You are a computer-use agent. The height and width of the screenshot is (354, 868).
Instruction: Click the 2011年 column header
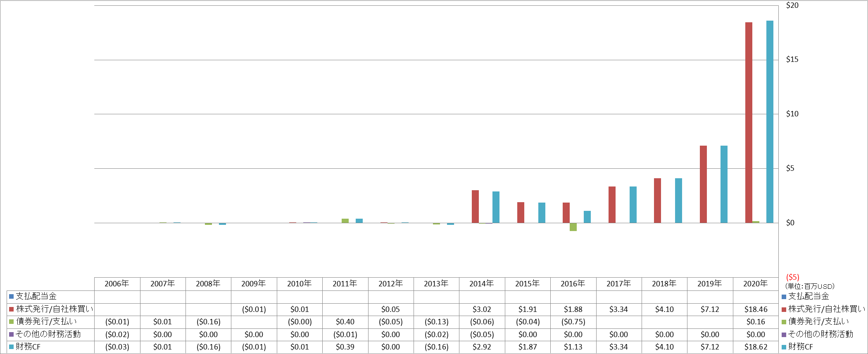click(345, 284)
